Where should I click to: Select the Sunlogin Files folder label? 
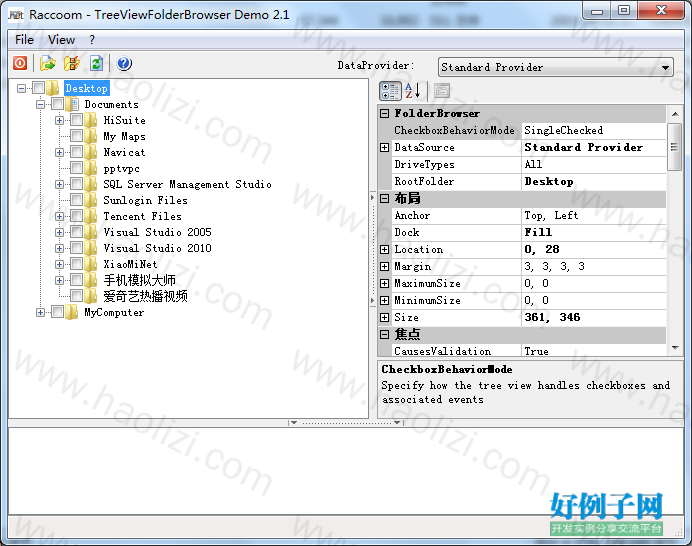145,200
